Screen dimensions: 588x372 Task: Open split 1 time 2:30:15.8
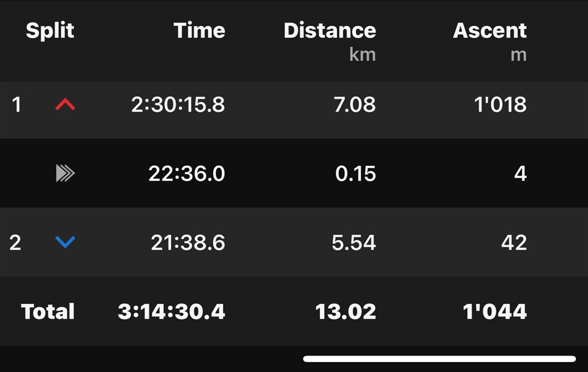coord(178,105)
